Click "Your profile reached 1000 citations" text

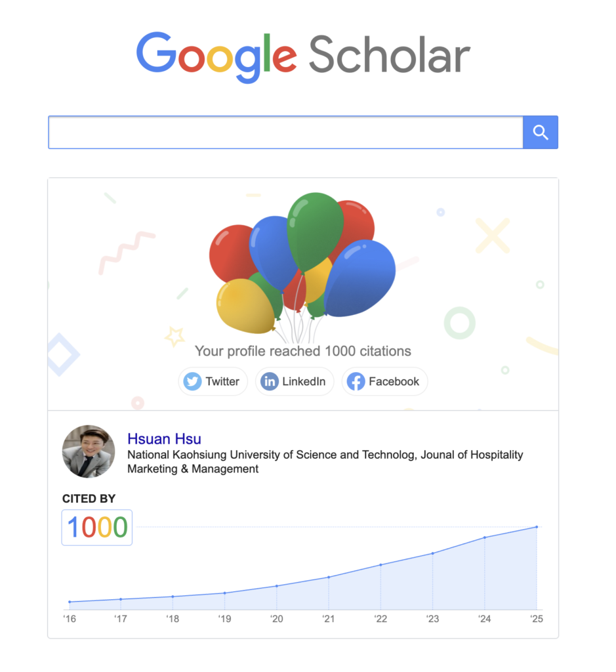[303, 351]
